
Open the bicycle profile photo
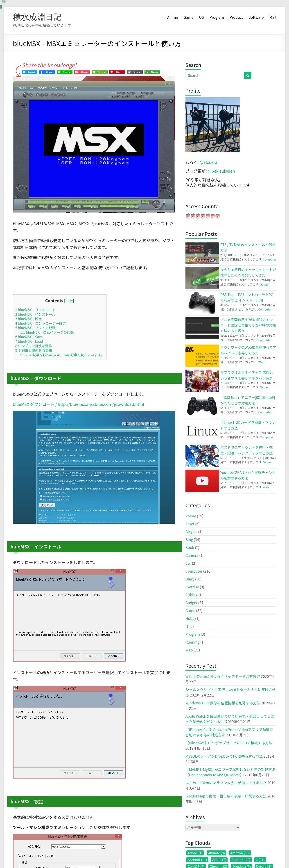(213, 125)
